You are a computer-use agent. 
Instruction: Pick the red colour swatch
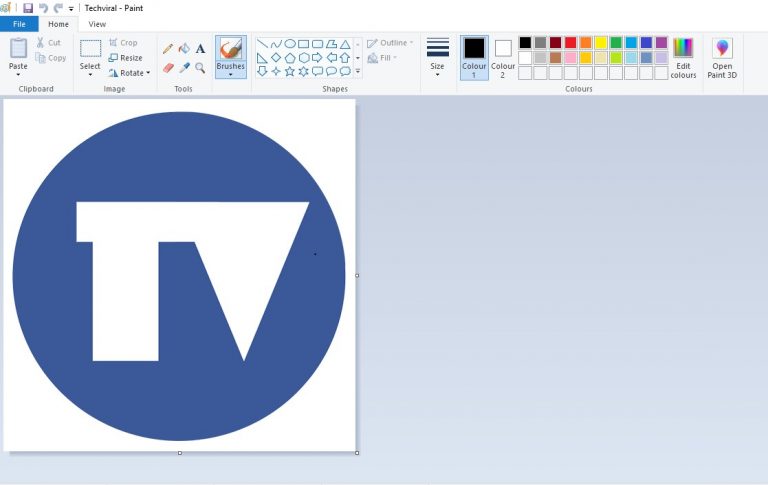click(570, 43)
